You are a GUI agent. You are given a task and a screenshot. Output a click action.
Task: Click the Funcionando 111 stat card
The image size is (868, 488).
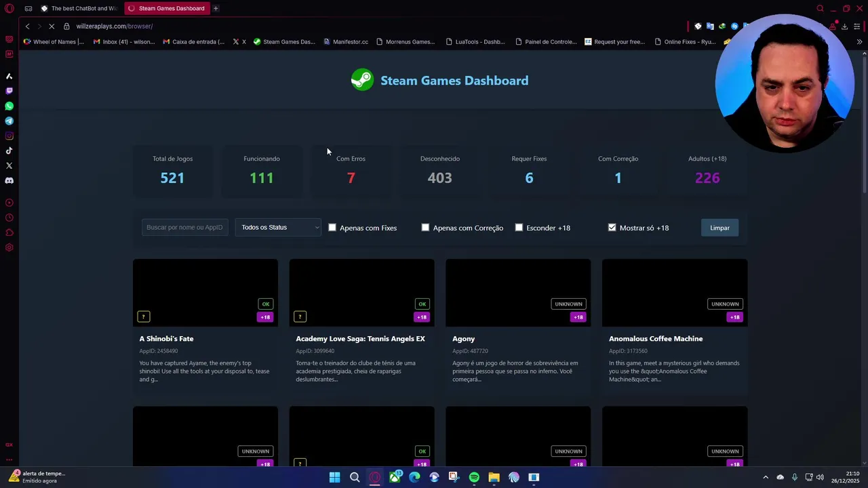[x=262, y=170]
